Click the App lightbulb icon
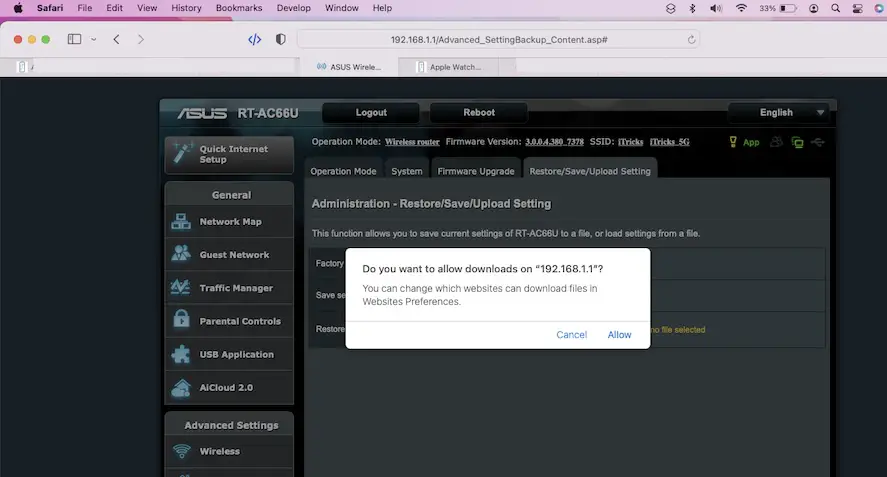 click(x=733, y=142)
